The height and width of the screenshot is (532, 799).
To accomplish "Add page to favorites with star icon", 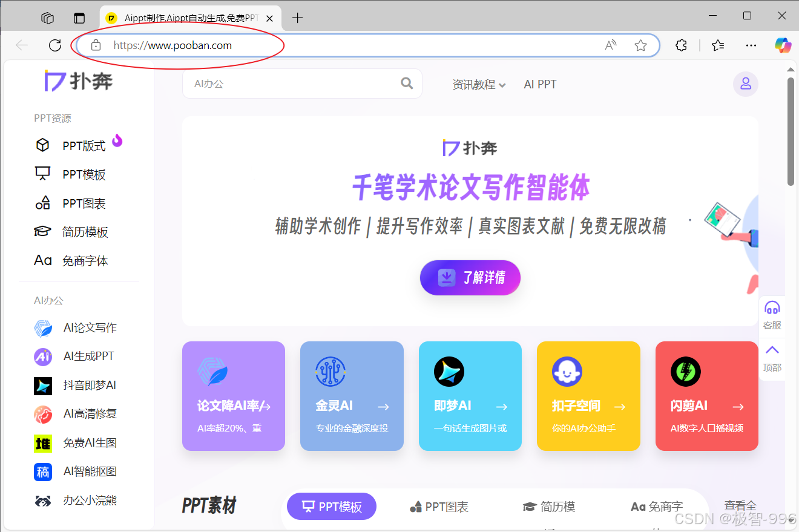I will pyautogui.click(x=640, y=45).
